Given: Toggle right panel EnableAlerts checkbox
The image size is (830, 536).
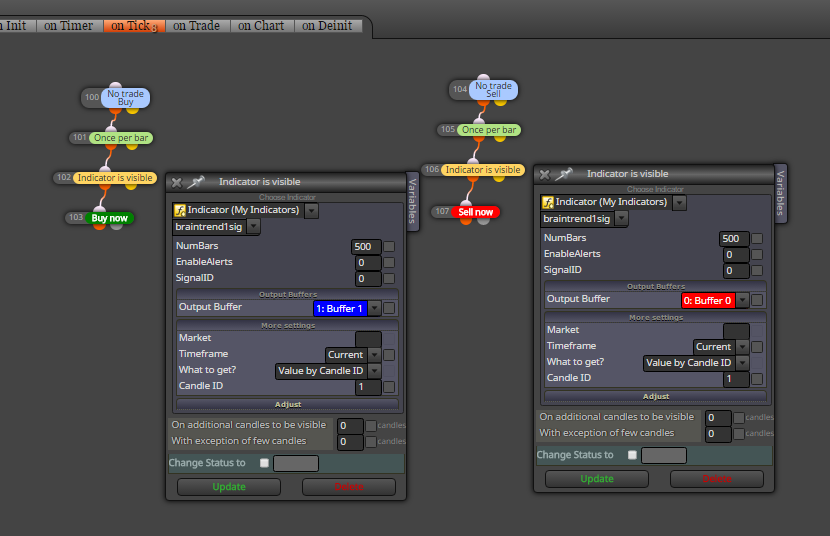Looking at the screenshot, I should click(x=757, y=255).
